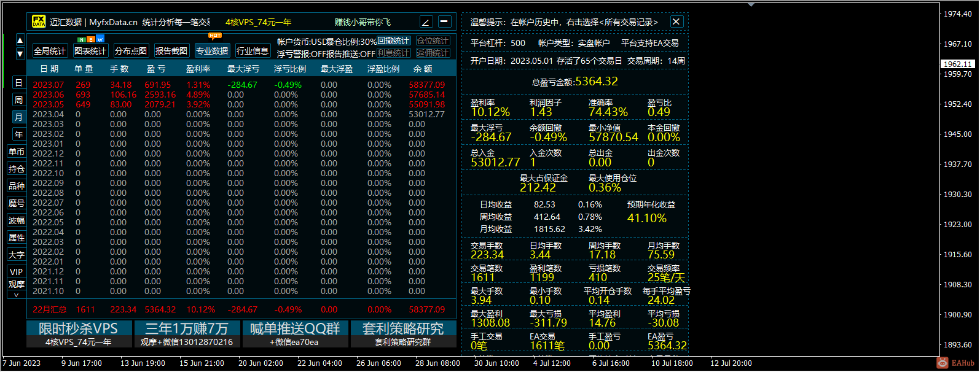This screenshot has height=372, width=980.
Task: Click the 日期 column header
Action: coord(49,69)
